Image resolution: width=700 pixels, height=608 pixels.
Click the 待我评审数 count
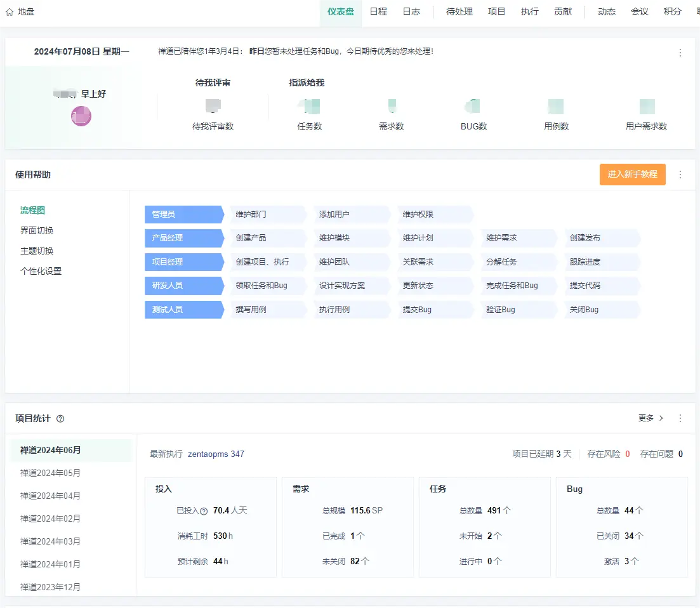213,106
